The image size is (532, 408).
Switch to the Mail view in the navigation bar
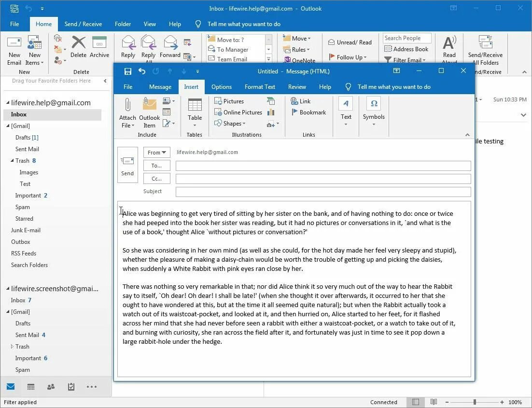coord(11,387)
